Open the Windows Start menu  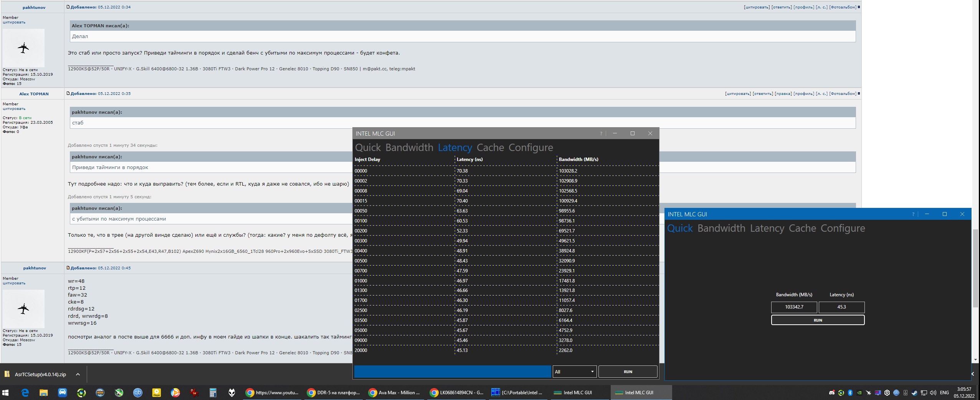5,392
